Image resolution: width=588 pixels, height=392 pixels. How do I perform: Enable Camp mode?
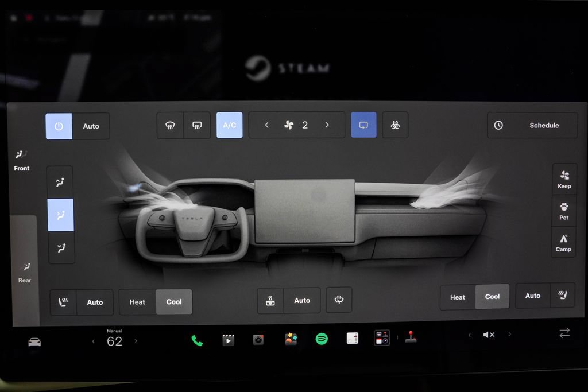pyautogui.click(x=563, y=242)
